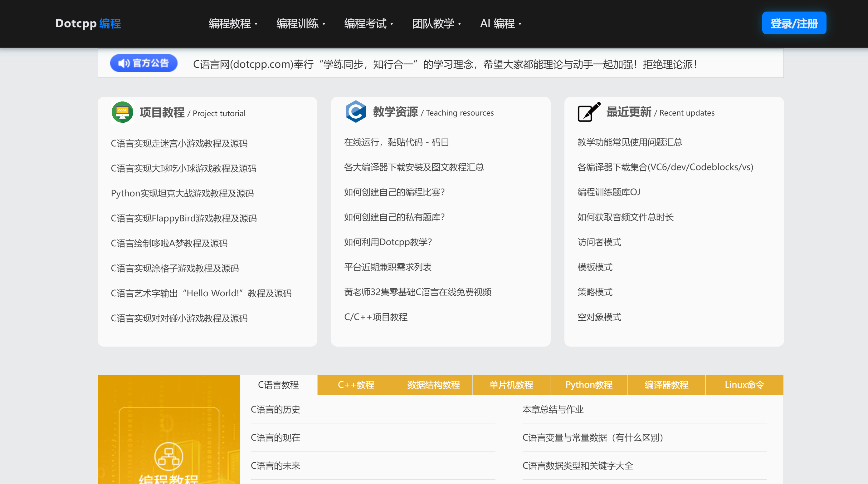The height and width of the screenshot is (484, 868).
Task: Open C语言实现对对碰小游戏教程及源码
Action: coord(179,318)
